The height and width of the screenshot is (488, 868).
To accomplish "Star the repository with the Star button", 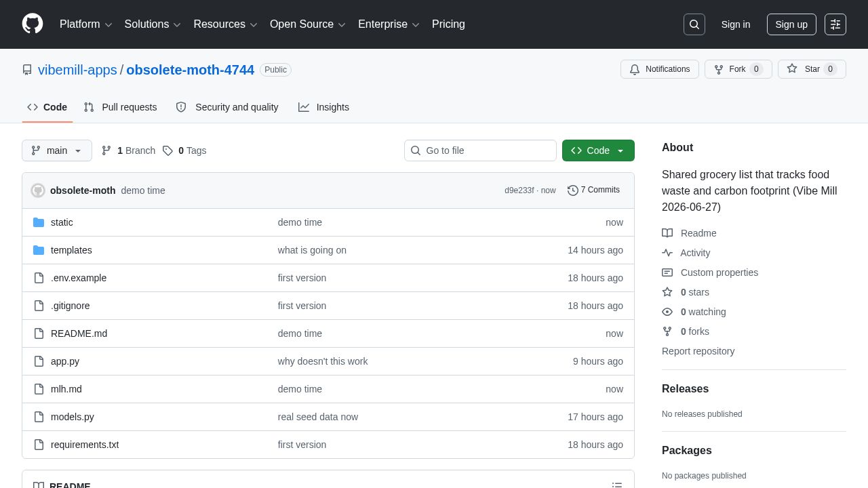I will (812, 69).
